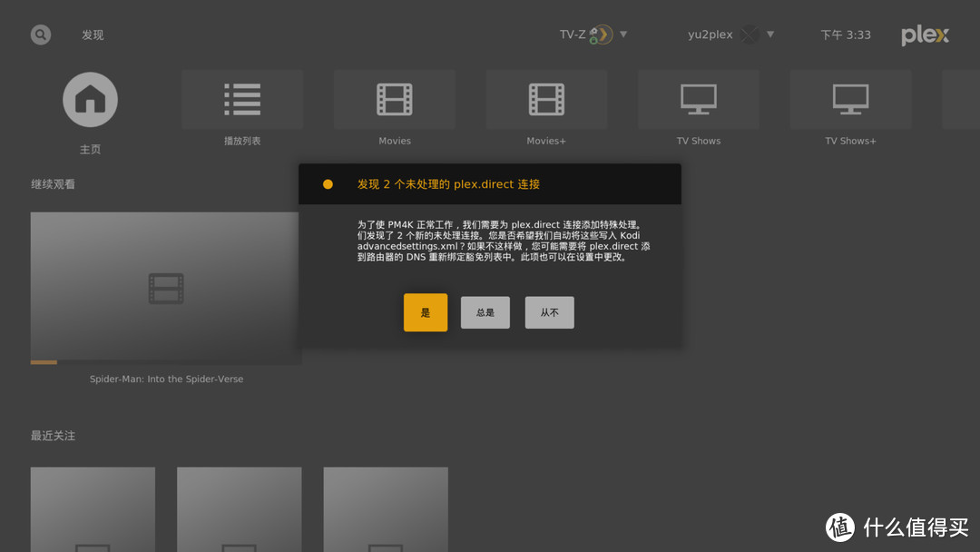
Task: Click the 下午 3:33 clock display
Action: click(846, 34)
